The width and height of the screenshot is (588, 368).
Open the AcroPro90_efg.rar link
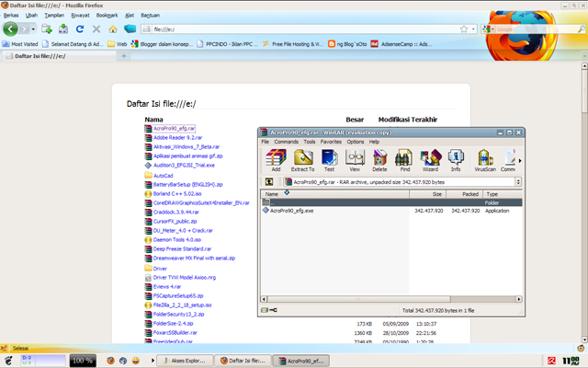point(174,129)
